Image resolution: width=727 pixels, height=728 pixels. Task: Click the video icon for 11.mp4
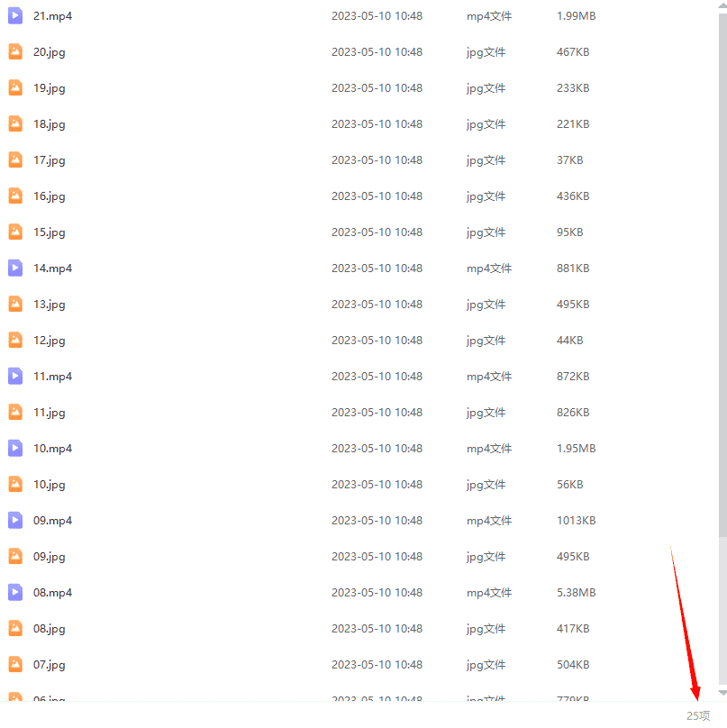[15, 377]
